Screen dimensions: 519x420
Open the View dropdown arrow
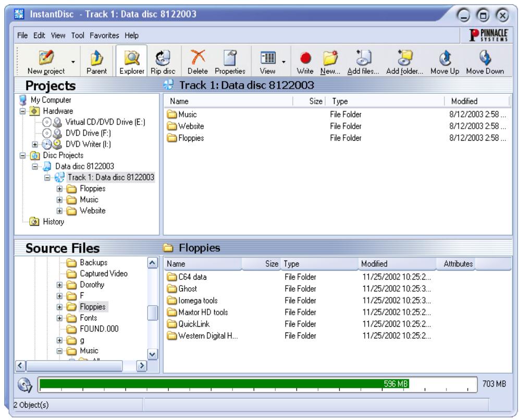tap(283, 62)
